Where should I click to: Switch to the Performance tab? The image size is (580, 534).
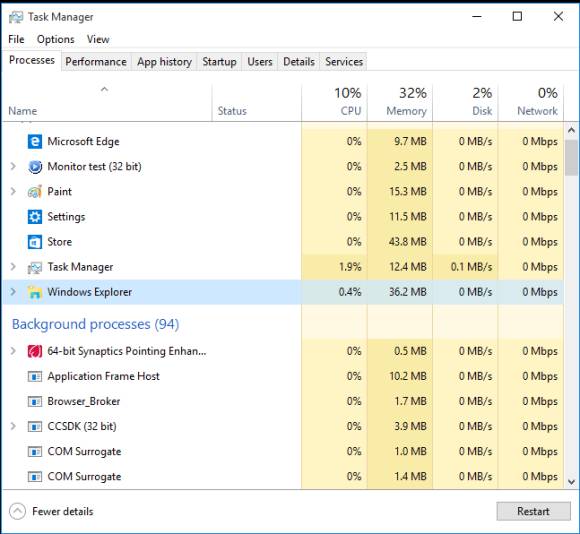point(96,62)
